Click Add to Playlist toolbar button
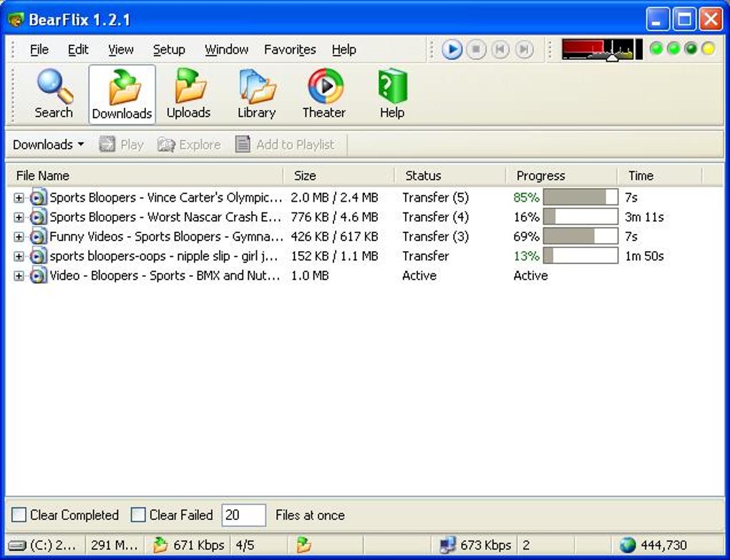 (285, 144)
